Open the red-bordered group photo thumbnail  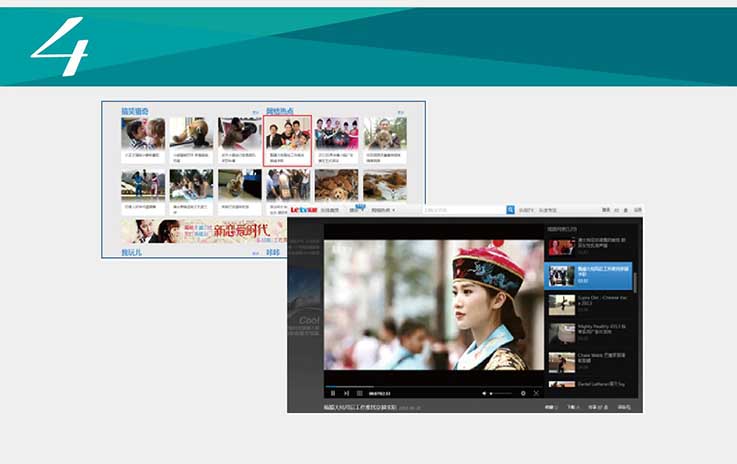pos(288,139)
